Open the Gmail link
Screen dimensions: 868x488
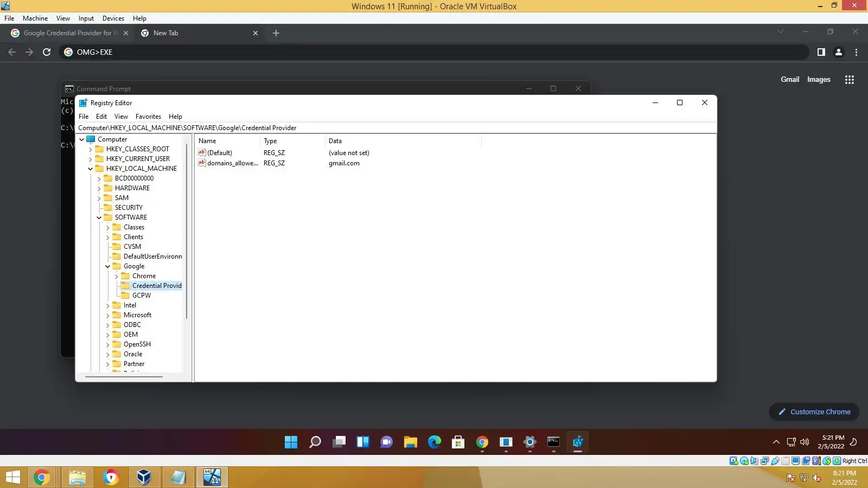790,80
